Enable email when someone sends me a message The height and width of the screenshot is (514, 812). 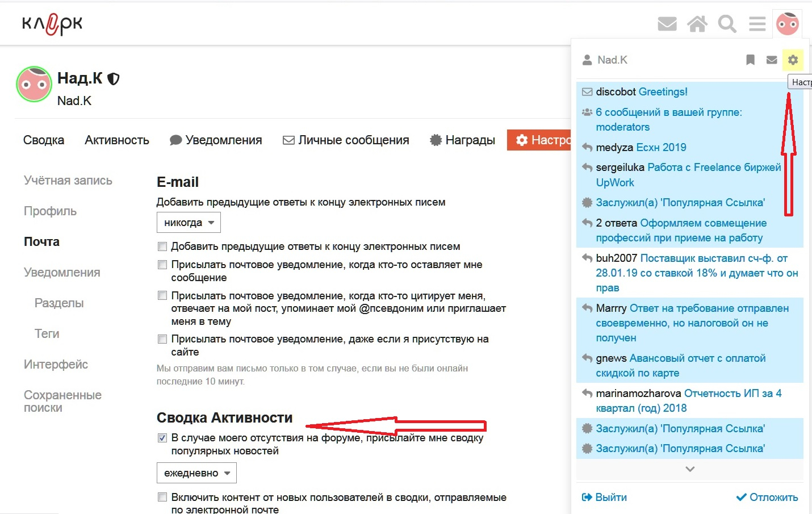point(162,265)
